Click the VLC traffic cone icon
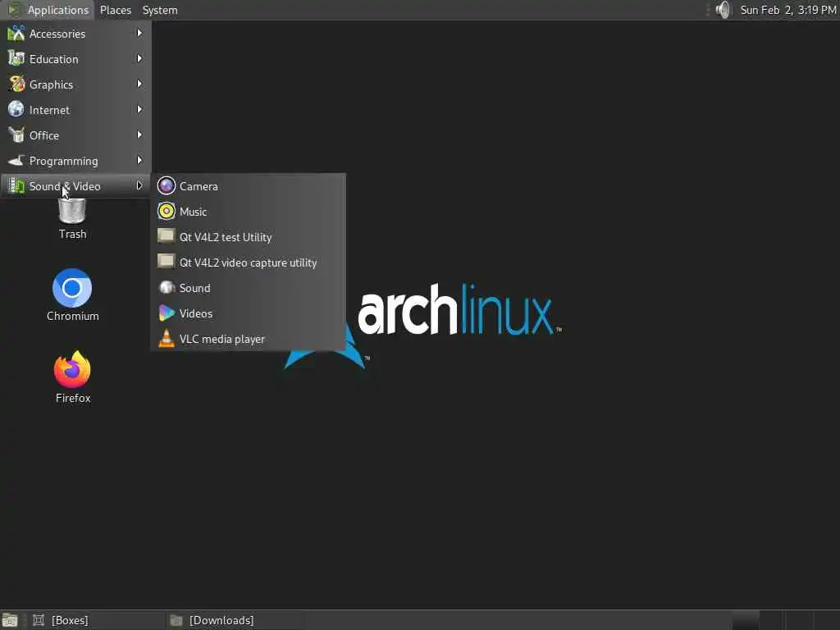840x630 pixels. click(166, 339)
